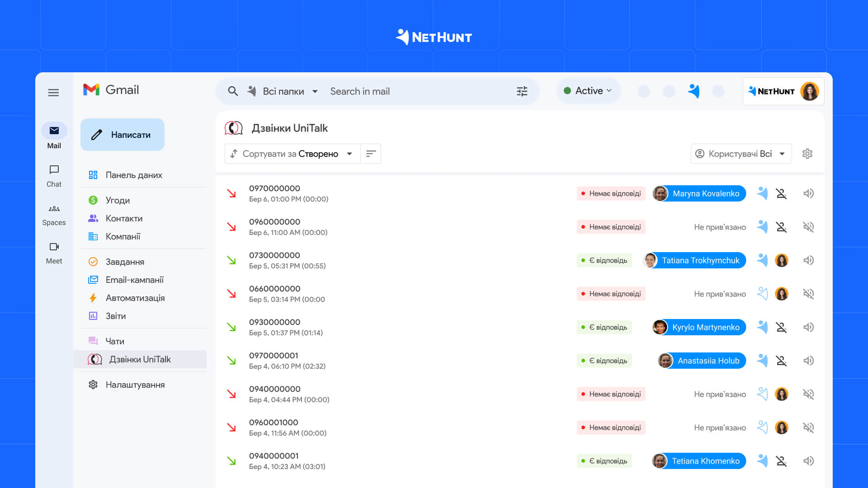Viewport: 868px width, 488px height.
Task: Play recording for call 0970000000
Action: pyautogui.click(x=808, y=193)
